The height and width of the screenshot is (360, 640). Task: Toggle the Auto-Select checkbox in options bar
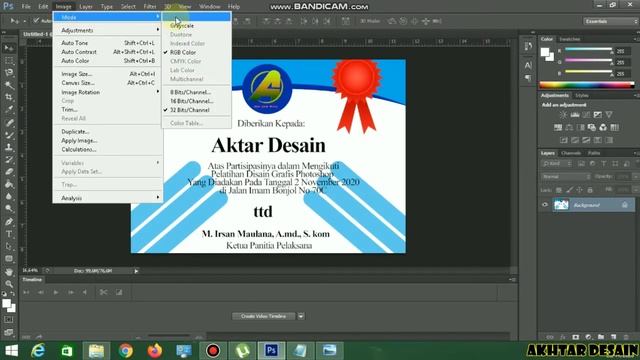tap(36, 20)
